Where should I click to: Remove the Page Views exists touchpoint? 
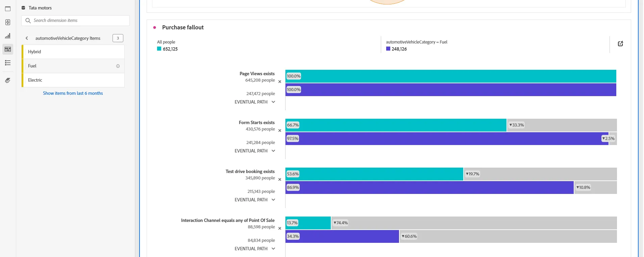coord(280,82)
